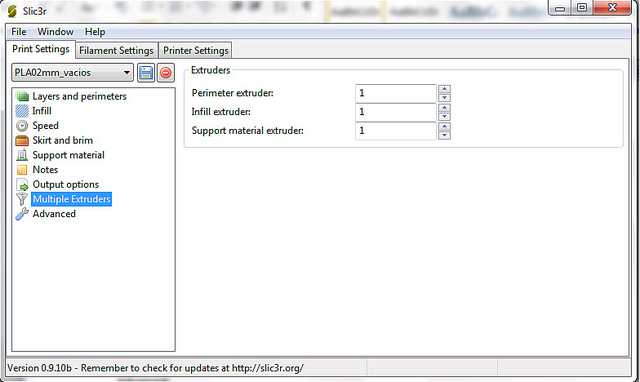640x382 pixels.
Task: Open the File menu
Action: (19, 32)
